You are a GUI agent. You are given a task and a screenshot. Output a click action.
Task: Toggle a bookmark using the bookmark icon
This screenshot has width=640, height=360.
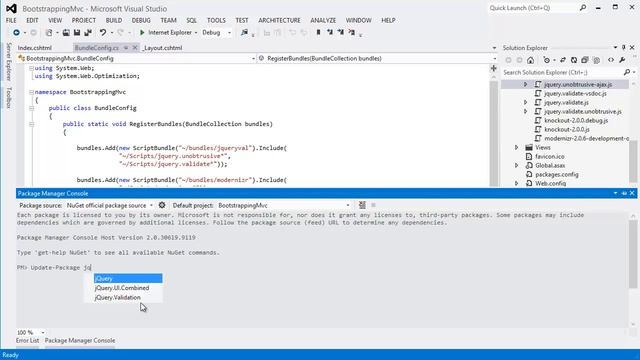tap(318, 32)
